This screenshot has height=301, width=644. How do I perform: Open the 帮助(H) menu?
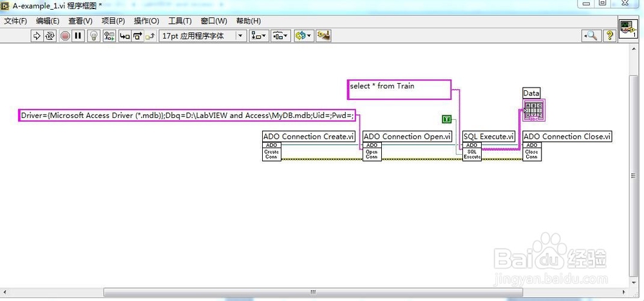(249, 21)
